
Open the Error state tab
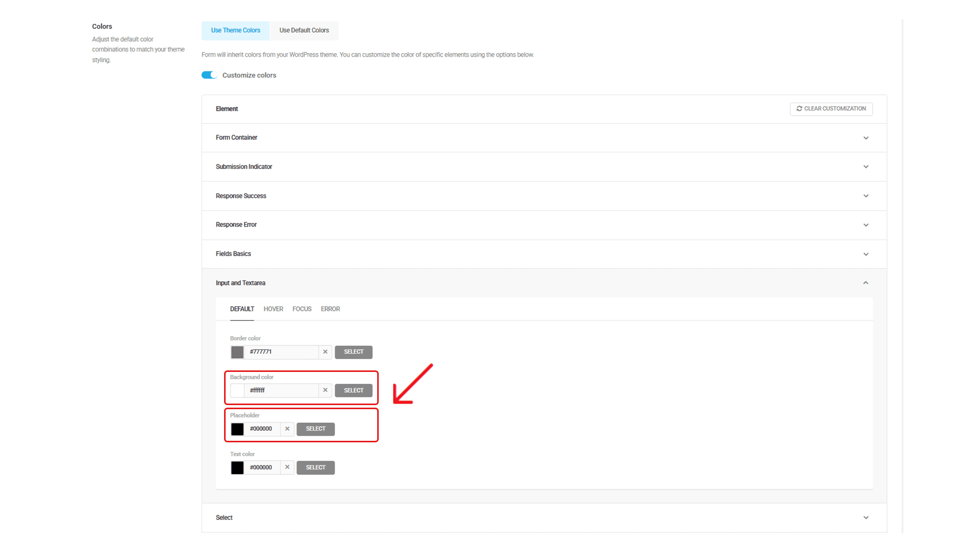click(x=330, y=309)
